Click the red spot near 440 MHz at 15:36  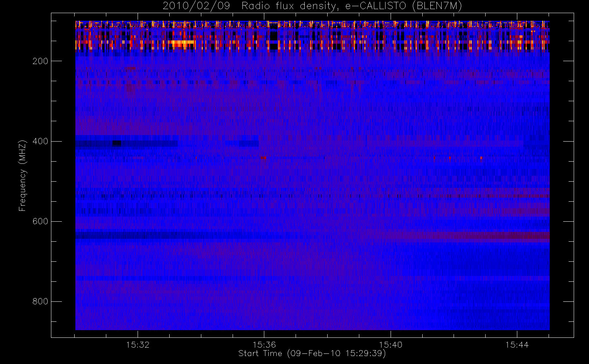(263, 158)
